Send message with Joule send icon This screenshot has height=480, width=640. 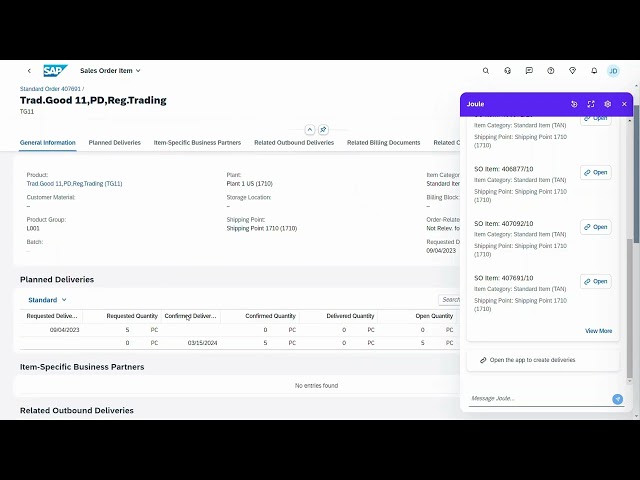pos(618,399)
